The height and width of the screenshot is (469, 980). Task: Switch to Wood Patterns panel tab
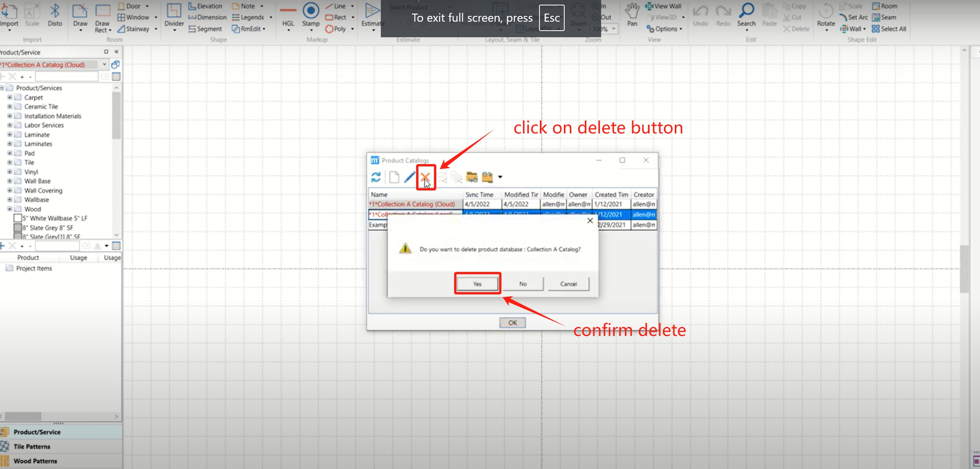[x=35, y=461]
